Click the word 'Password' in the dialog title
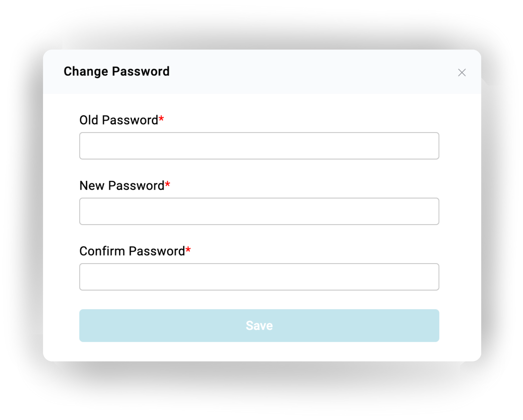 tap(141, 72)
